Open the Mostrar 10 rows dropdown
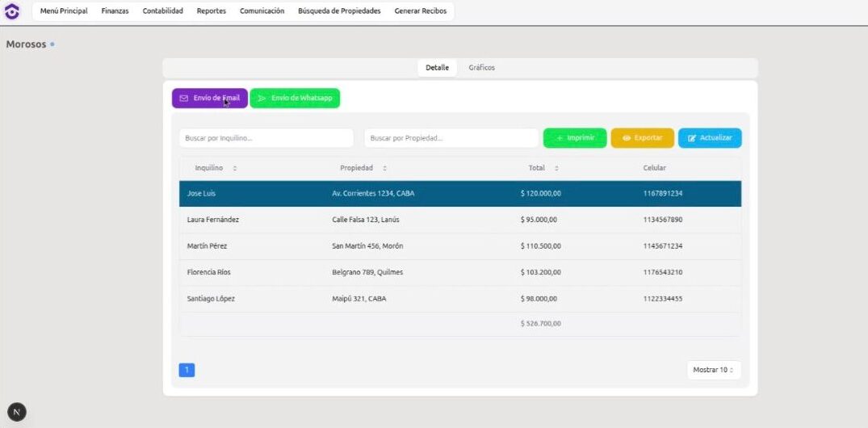This screenshot has width=868, height=428. tap(713, 370)
